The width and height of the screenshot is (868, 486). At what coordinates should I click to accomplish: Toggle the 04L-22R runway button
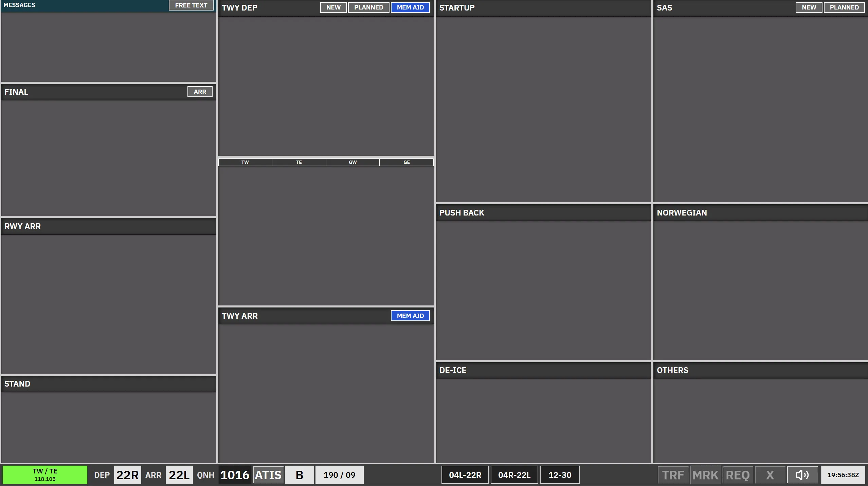click(465, 475)
